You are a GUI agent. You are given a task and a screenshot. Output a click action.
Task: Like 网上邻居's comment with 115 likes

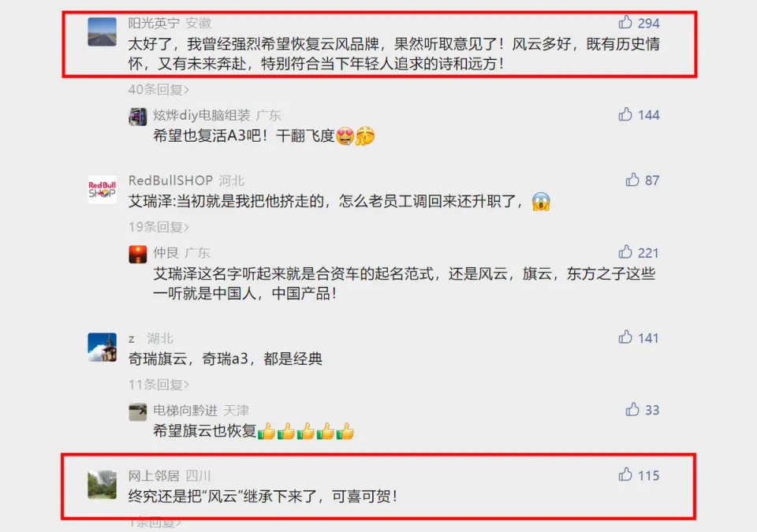click(625, 474)
